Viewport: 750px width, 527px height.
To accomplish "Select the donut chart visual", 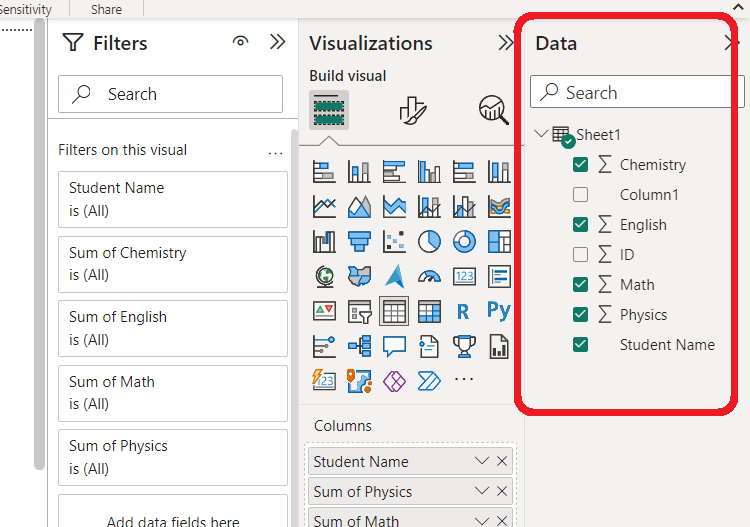I will click(464, 242).
